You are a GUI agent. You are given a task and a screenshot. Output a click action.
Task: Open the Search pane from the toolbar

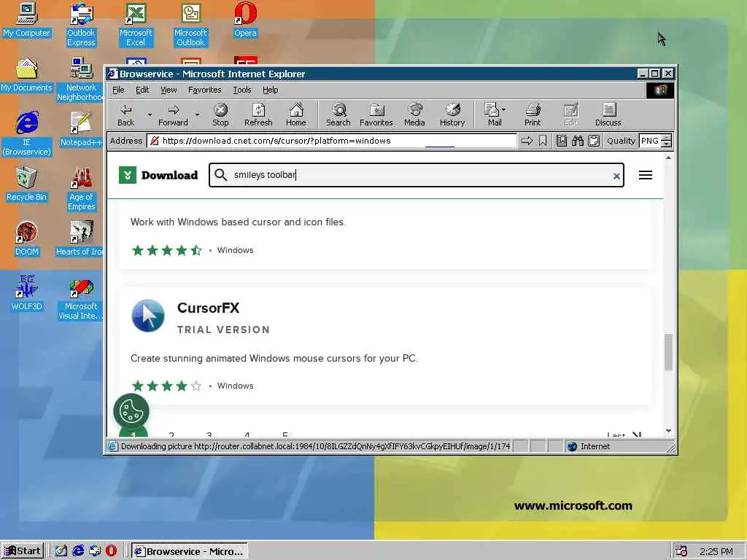click(338, 115)
